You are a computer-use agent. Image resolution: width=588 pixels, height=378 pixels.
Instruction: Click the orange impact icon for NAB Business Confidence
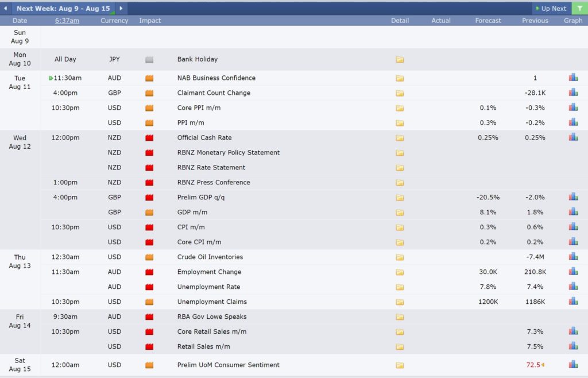coord(149,78)
